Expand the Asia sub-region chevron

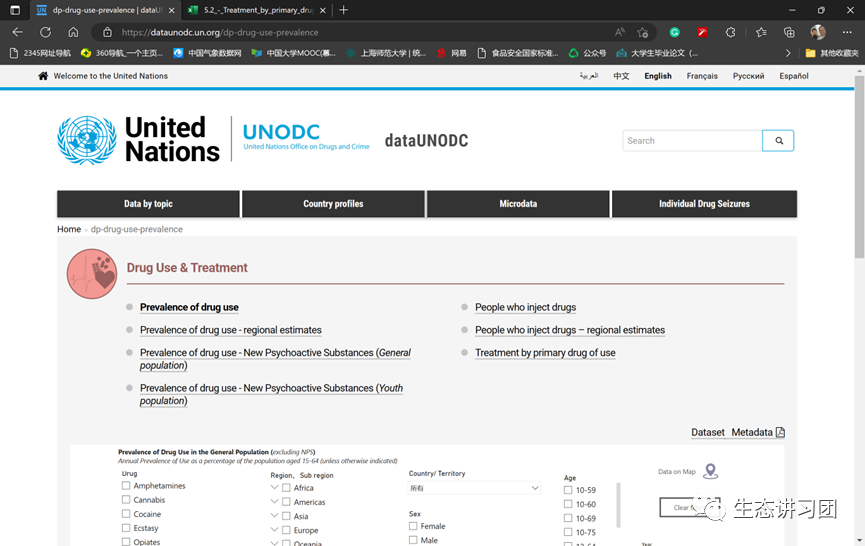pos(274,516)
